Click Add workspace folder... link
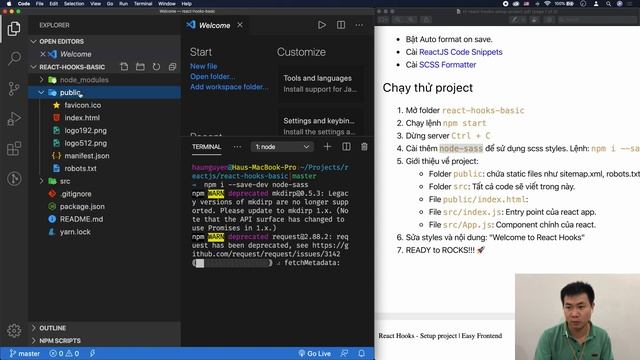 click(229, 87)
